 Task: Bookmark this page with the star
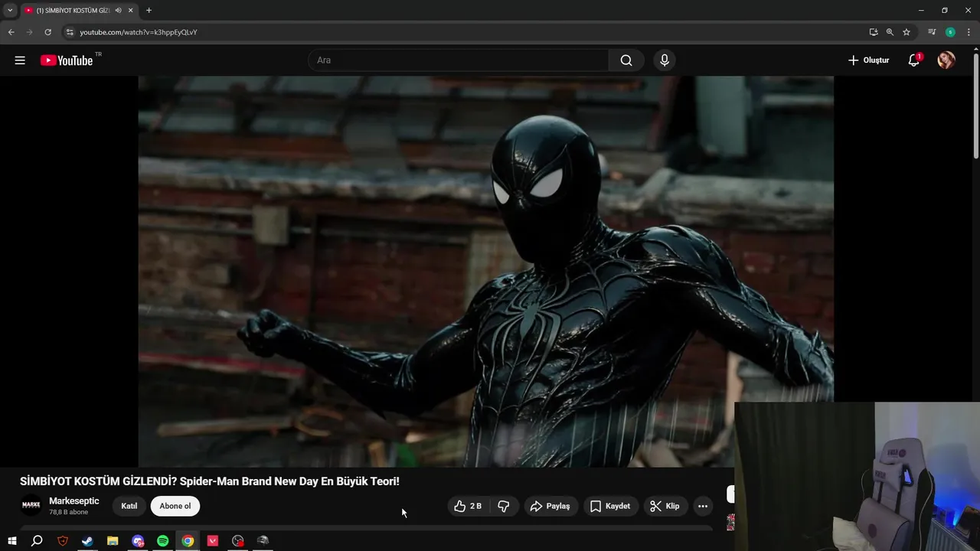pyautogui.click(x=906, y=32)
